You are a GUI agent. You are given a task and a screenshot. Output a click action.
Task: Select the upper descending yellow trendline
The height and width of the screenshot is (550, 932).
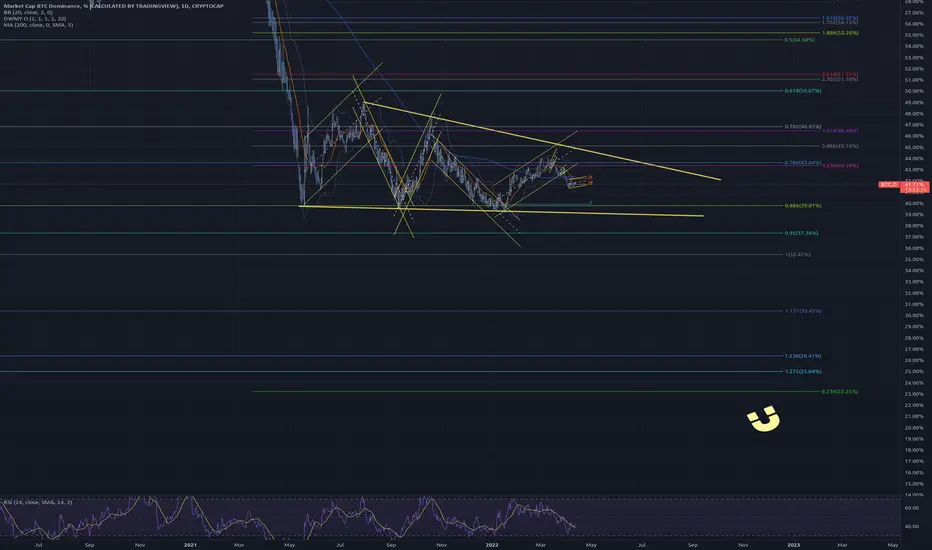pos(541,141)
